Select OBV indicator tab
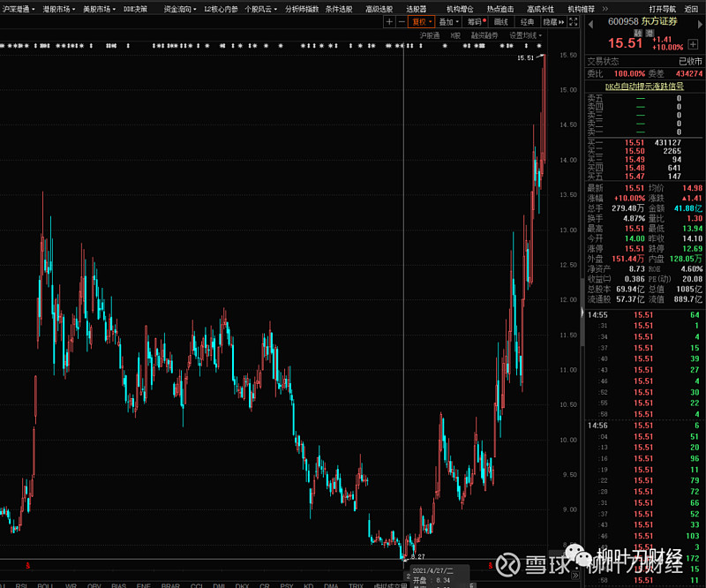 94,585
